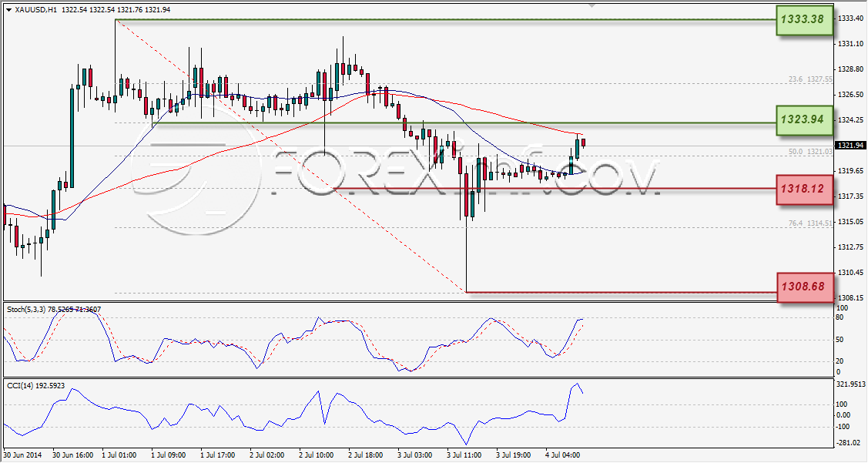Click the CCI scale value -281.02

click(x=848, y=442)
